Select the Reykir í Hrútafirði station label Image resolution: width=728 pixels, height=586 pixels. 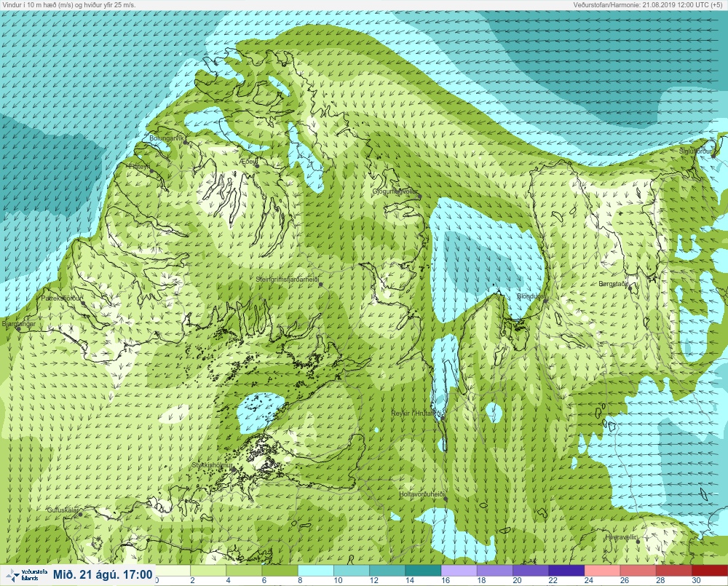(x=416, y=413)
